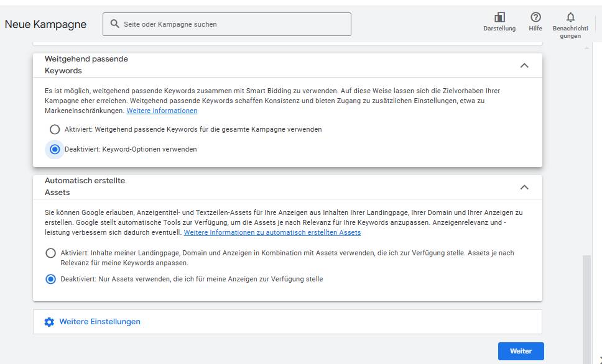Click the gear icon beside Weitere Einstellungen
The width and height of the screenshot is (602, 364).
click(49, 322)
